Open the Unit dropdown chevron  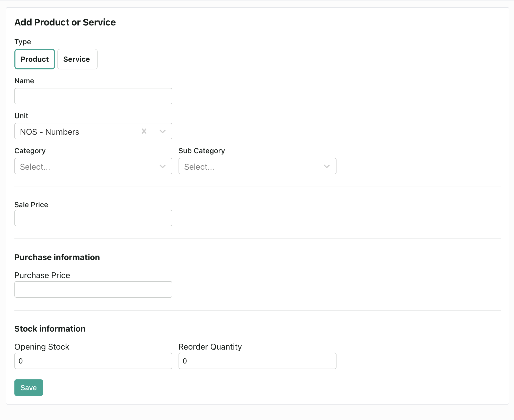162,131
